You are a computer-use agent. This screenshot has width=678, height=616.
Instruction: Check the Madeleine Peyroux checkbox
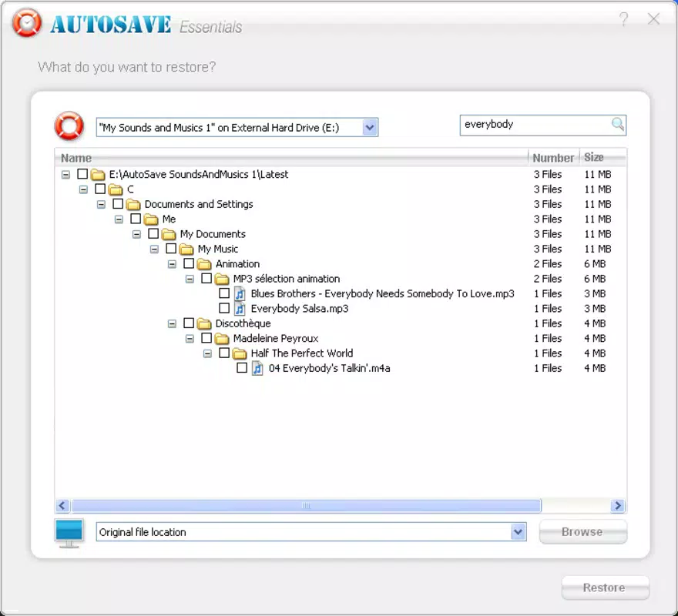tap(206, 337)
